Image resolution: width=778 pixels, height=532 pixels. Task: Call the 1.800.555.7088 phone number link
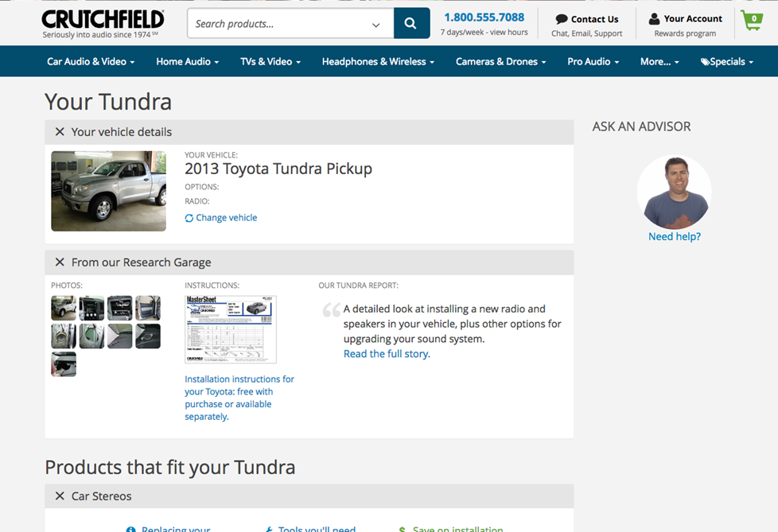(x=484, y=17)
